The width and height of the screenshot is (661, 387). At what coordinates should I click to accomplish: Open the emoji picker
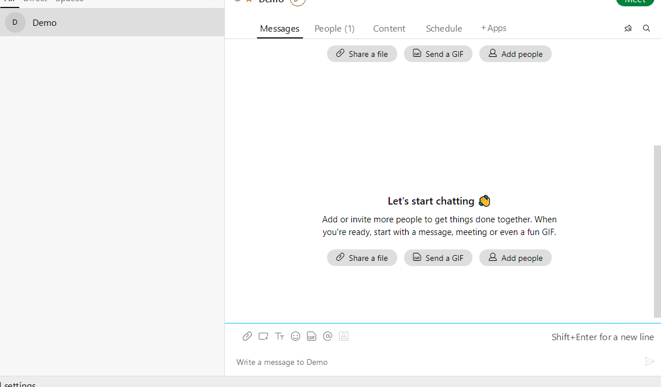[296, 336]
